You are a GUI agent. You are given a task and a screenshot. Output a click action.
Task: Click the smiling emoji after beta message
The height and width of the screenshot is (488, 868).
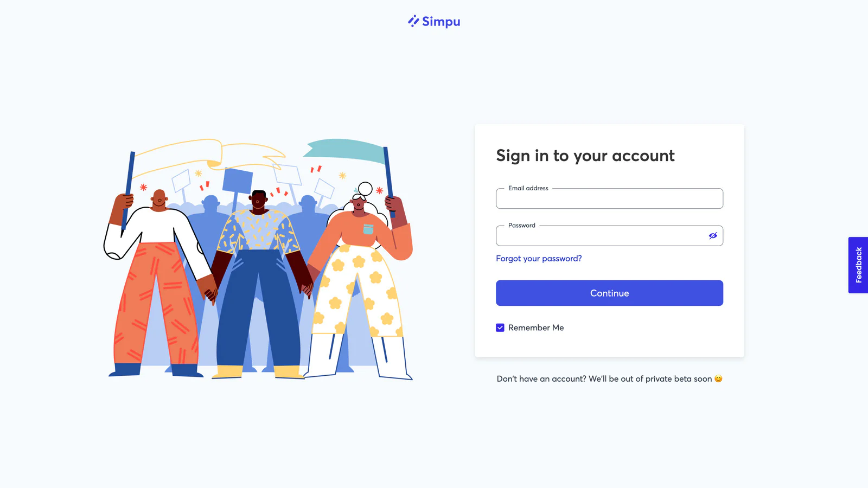pos(718,378)
